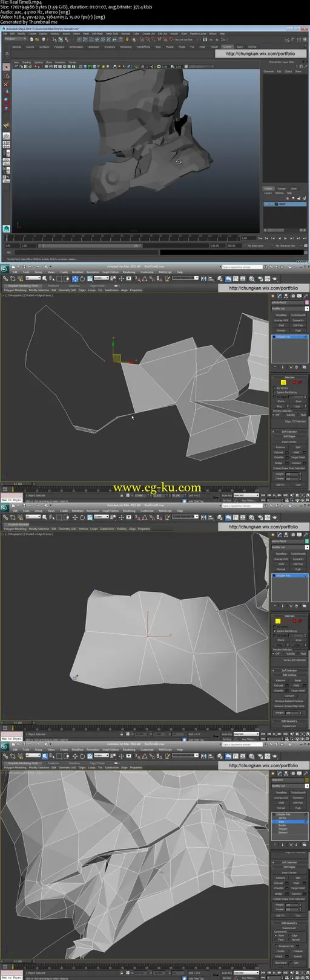Select Maya's Lasso tool in the toolbox
The height and width of the screenshot is (980, 310).
pyautogui.click(x=7, y=76)
